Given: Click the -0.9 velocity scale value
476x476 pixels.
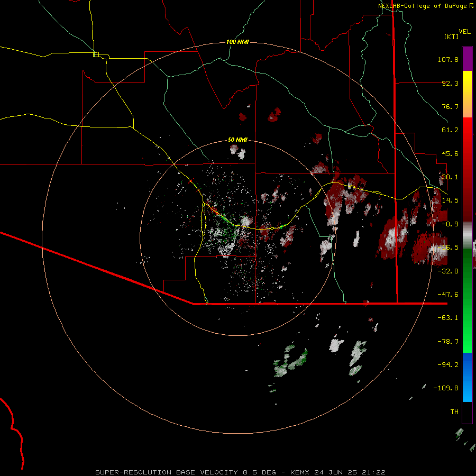Looking at the screenshot, I should click(x=450, y=224).
